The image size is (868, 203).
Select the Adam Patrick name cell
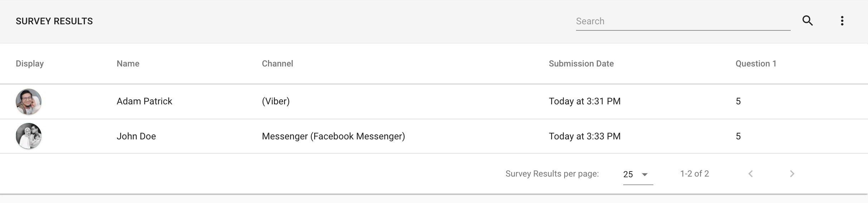click(x=144, y=101)
